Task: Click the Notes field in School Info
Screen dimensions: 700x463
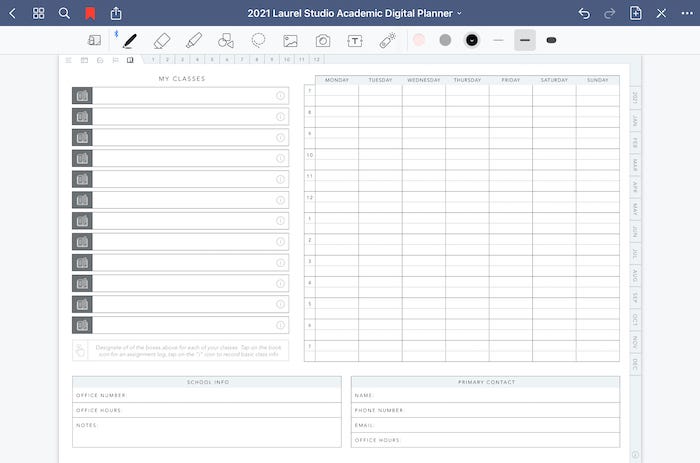Action: [207, 432]
